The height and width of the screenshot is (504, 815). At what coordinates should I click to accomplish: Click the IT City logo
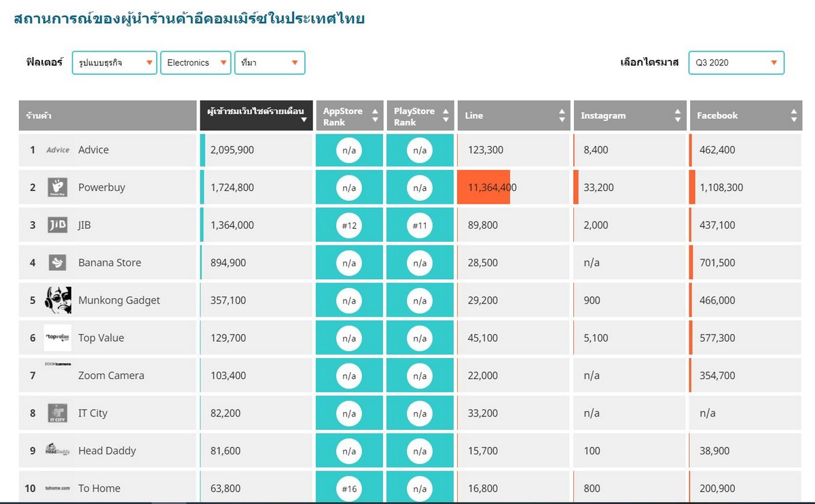click(58, 413)
